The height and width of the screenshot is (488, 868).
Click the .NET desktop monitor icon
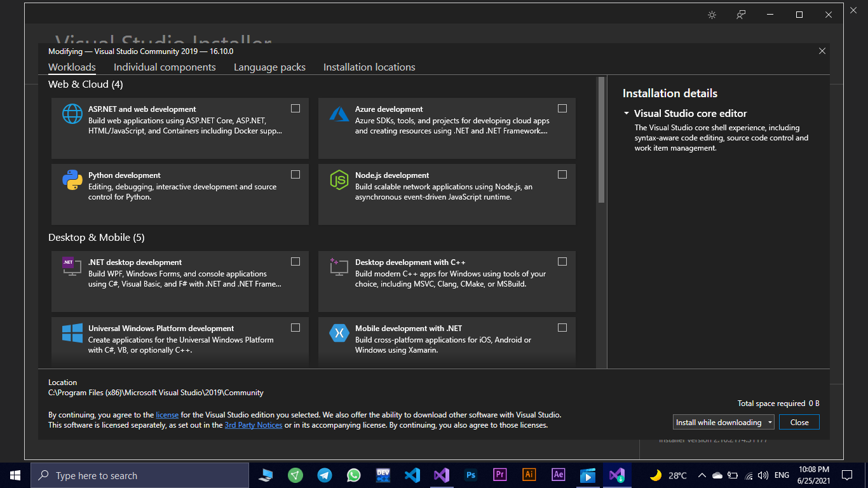pos(71,266)
